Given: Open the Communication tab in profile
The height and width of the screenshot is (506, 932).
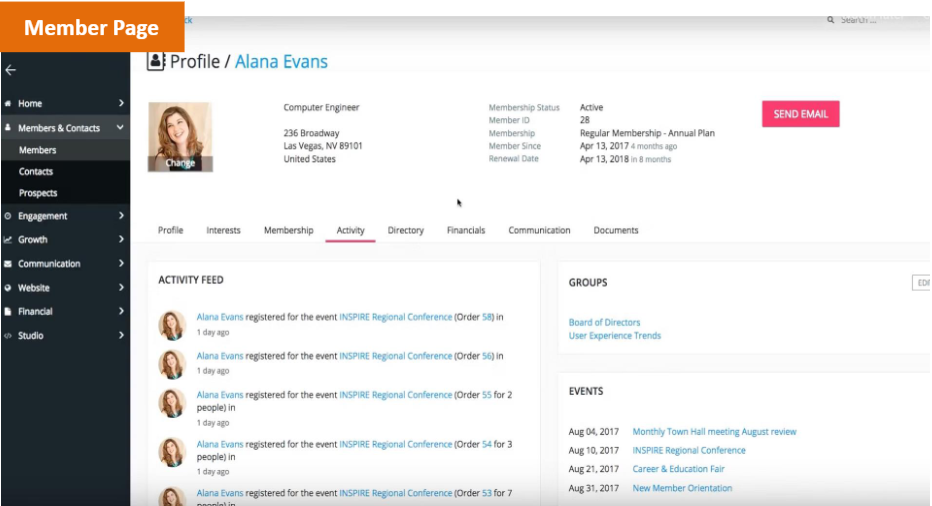Looking at the screenshot, I should coord(539,231).
